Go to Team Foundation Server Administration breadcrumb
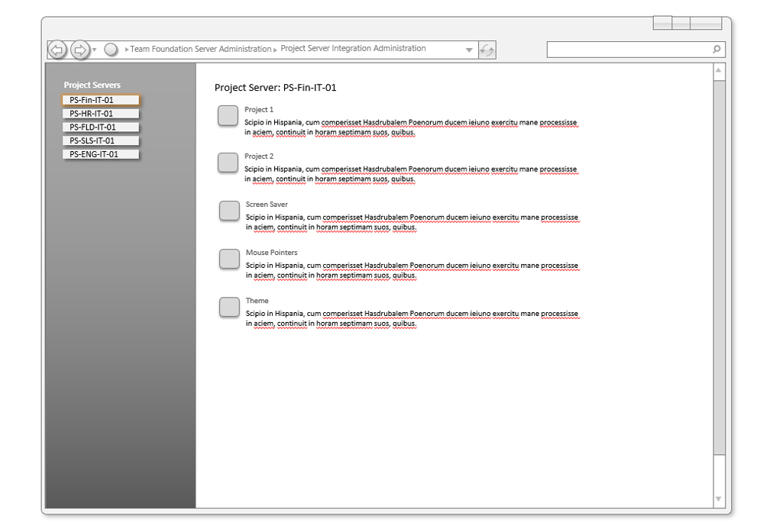 point(200,49)
